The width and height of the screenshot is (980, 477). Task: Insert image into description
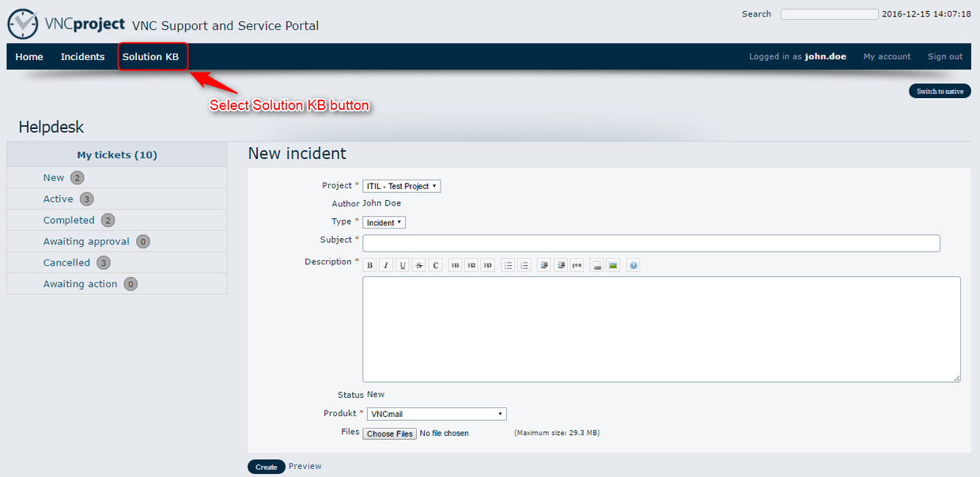point(613,266)
